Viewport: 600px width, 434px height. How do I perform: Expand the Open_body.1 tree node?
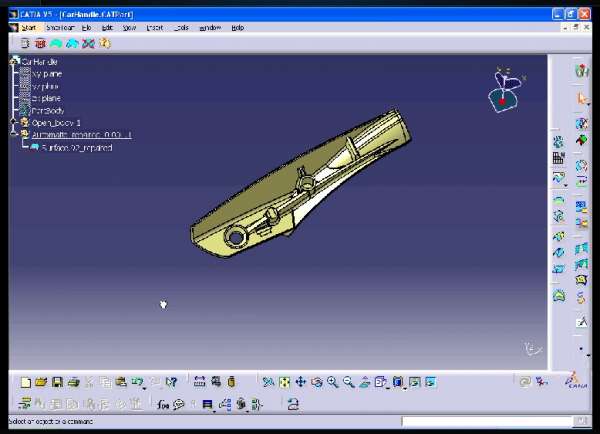click(16, 123)
